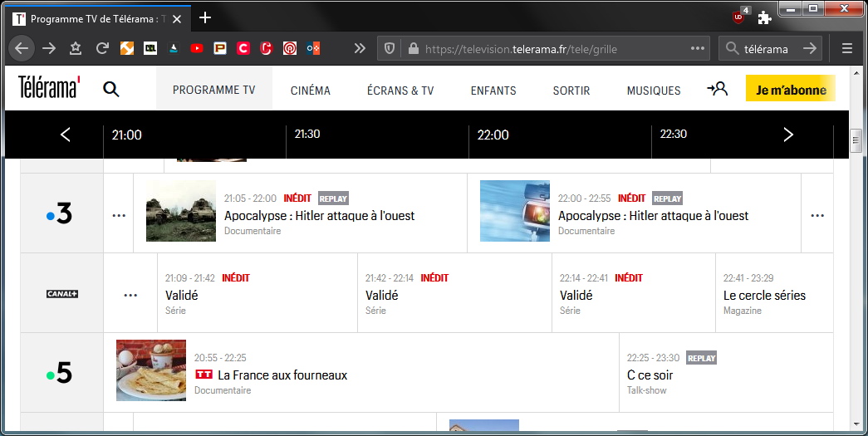This screenshot has height=436, width=868.
Task: Open the Télérama site search magnifier
Action: 111,89
